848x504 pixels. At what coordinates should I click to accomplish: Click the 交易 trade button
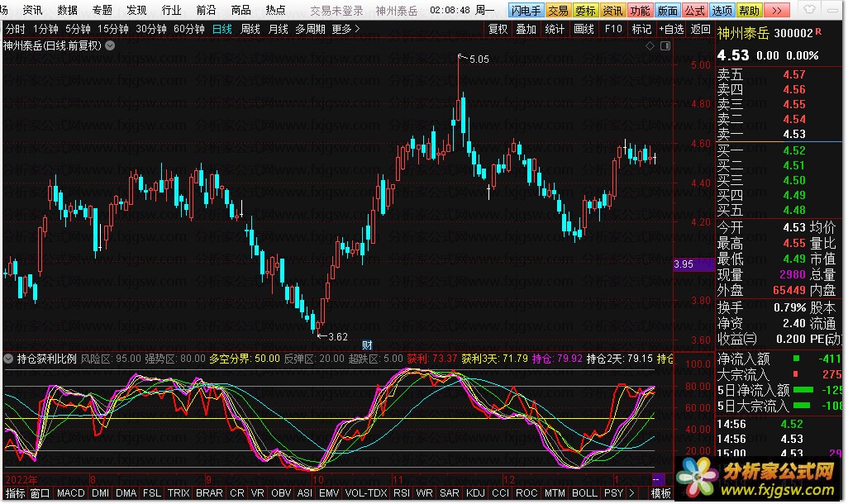tap(558, 10)
